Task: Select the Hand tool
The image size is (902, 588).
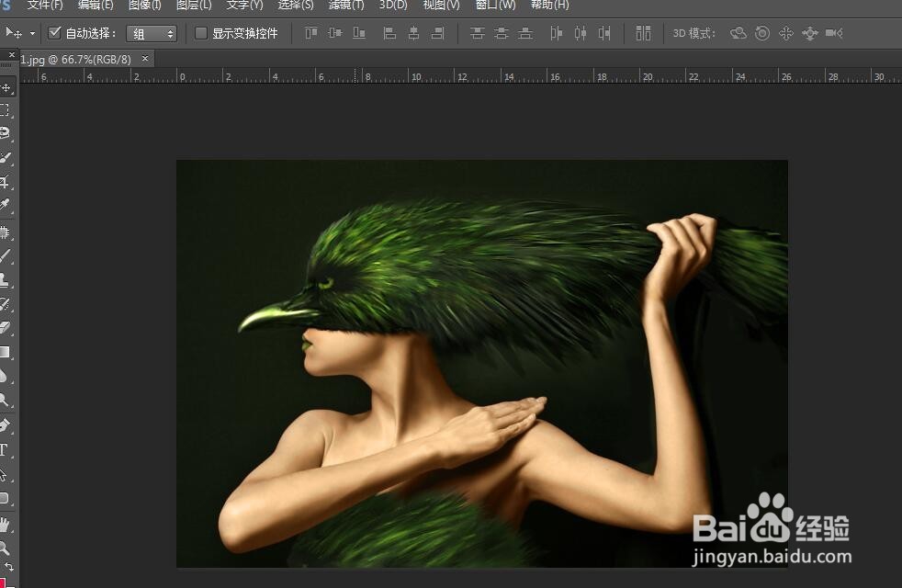Action: pos(5,524)
